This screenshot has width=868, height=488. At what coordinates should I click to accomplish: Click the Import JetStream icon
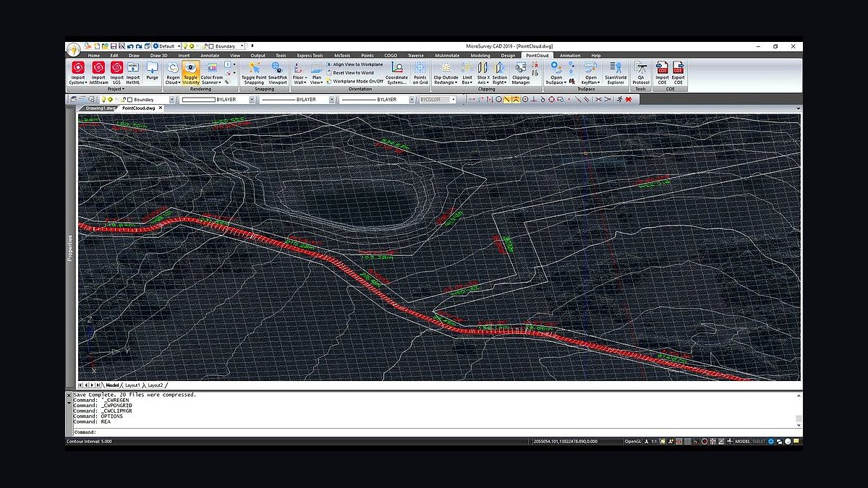98,67
